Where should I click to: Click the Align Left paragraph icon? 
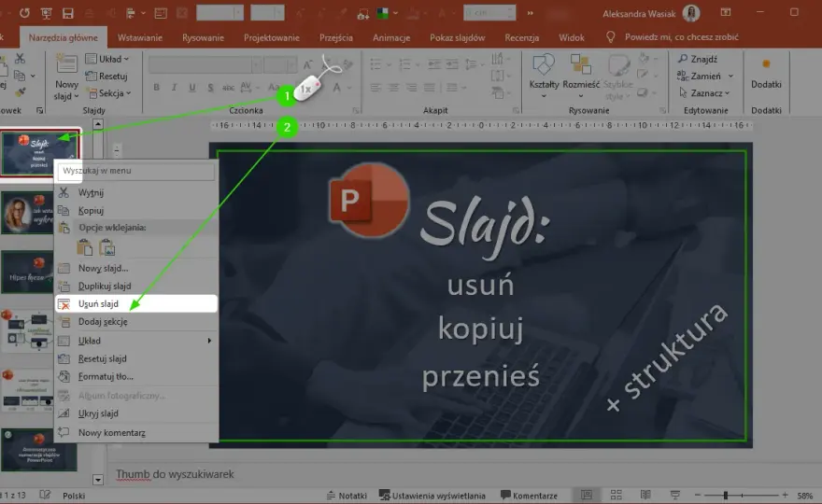(376, 88)
